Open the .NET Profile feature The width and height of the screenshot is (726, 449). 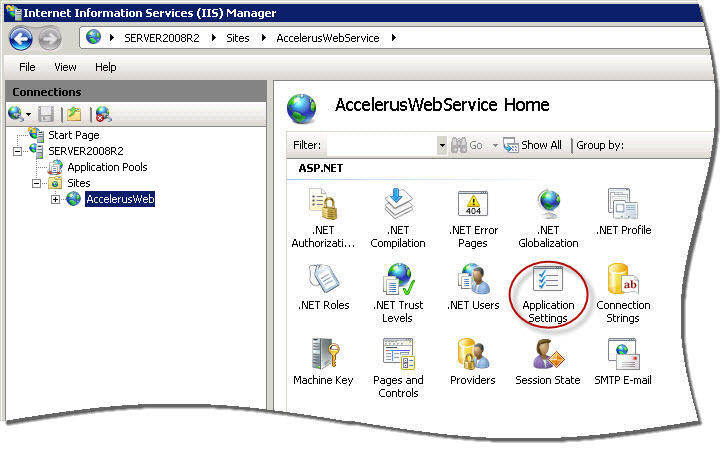point(623,212)
